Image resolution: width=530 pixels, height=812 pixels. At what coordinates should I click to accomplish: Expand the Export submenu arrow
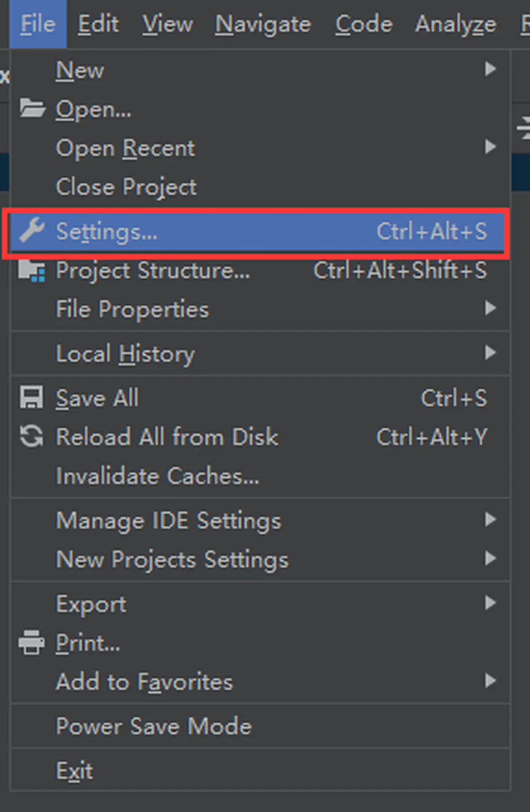[490, 603]
